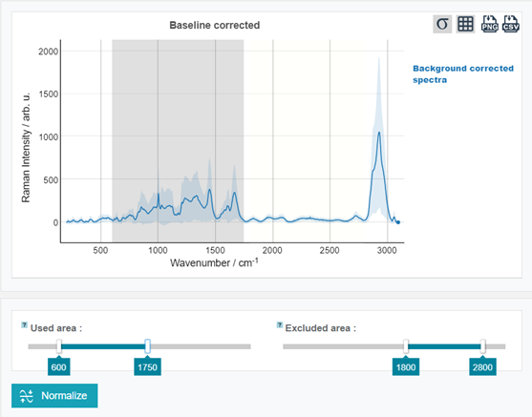Open help icon beside Excluded area
Image resolution: width=532 pixels, height=417 pixels.
279,324
